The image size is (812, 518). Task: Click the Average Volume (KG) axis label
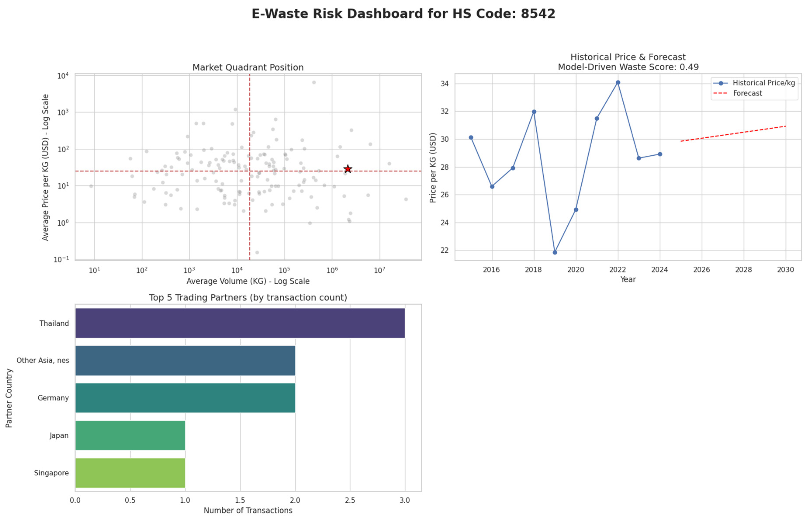(248, 281)
